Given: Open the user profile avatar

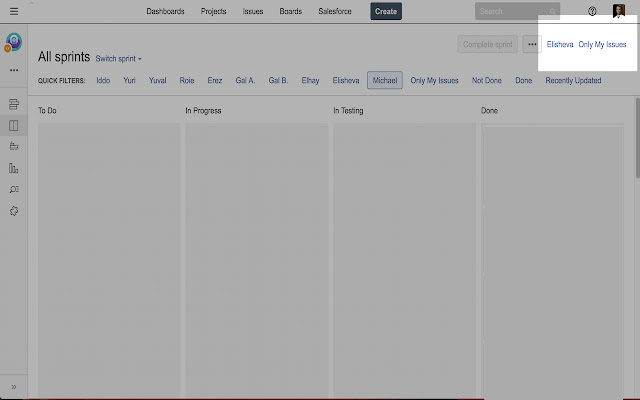Looking at the screenshot, I should [619, 11].
